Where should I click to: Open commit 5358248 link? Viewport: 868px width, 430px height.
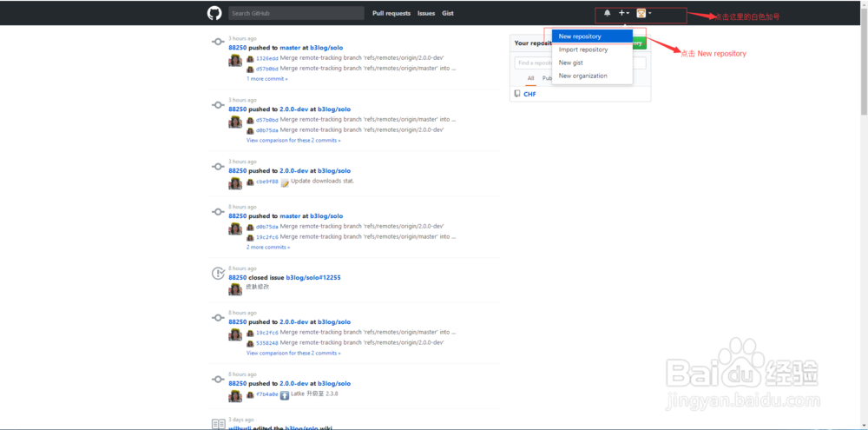point(267,343)
